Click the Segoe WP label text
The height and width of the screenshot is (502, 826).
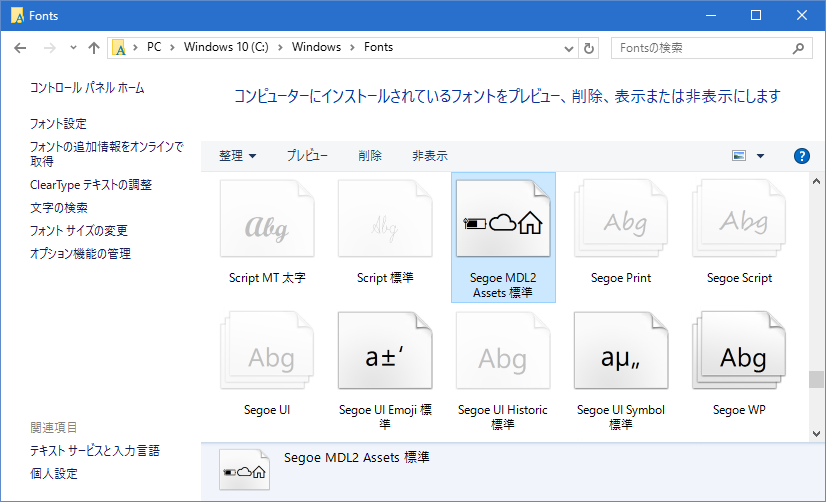tap(739, 410)
